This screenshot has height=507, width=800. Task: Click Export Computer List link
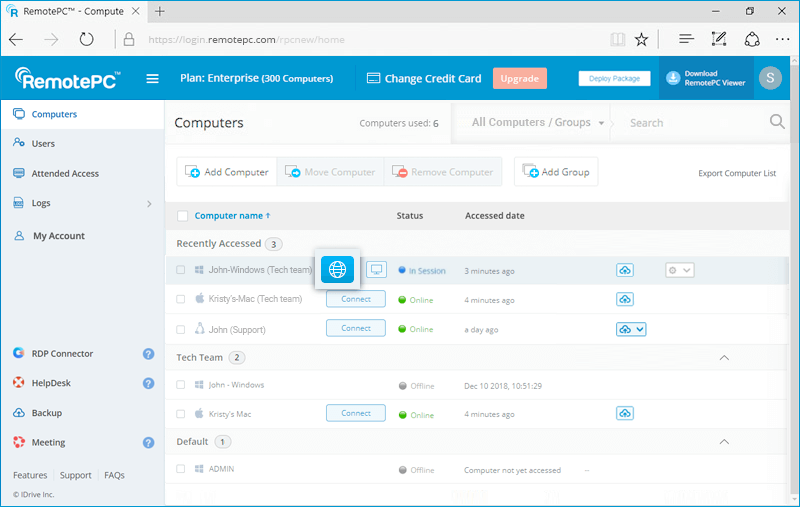click(x=737, y=173)
